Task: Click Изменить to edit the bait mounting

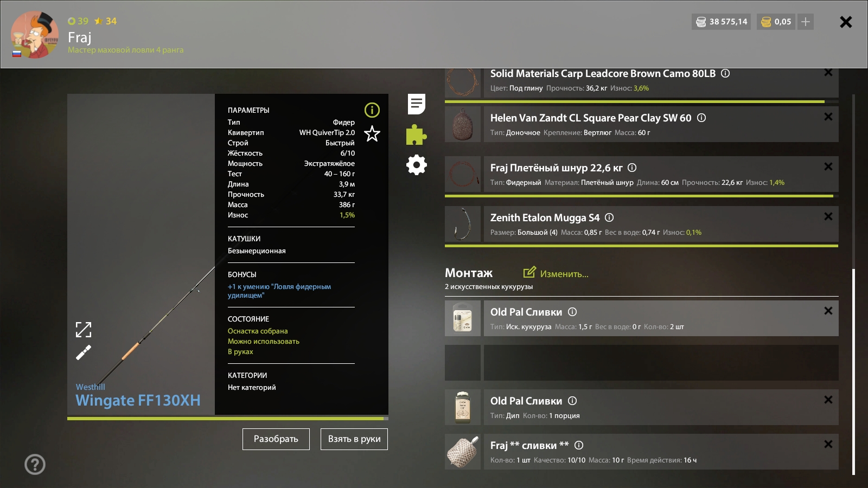Action: [556, 273]
